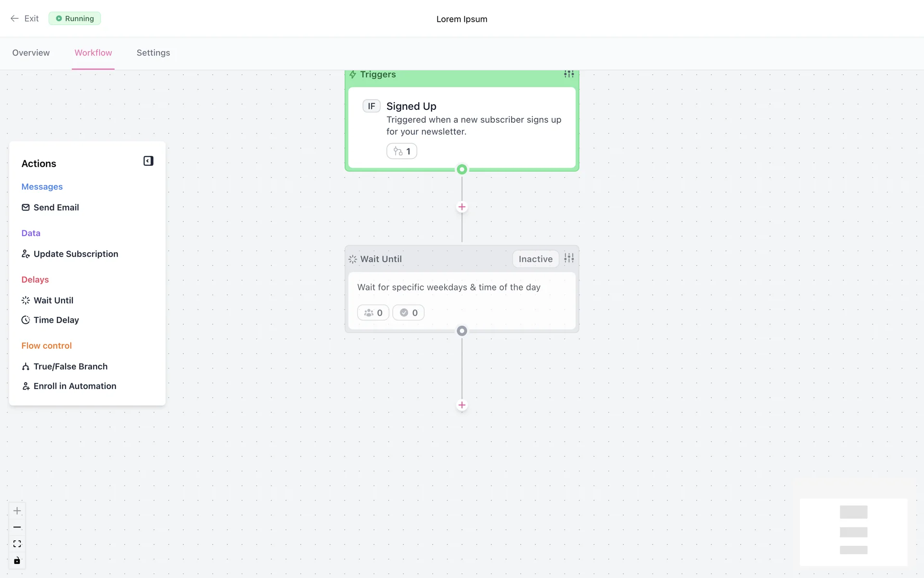Click the Wait Until output connector dot

coord(462,331)
